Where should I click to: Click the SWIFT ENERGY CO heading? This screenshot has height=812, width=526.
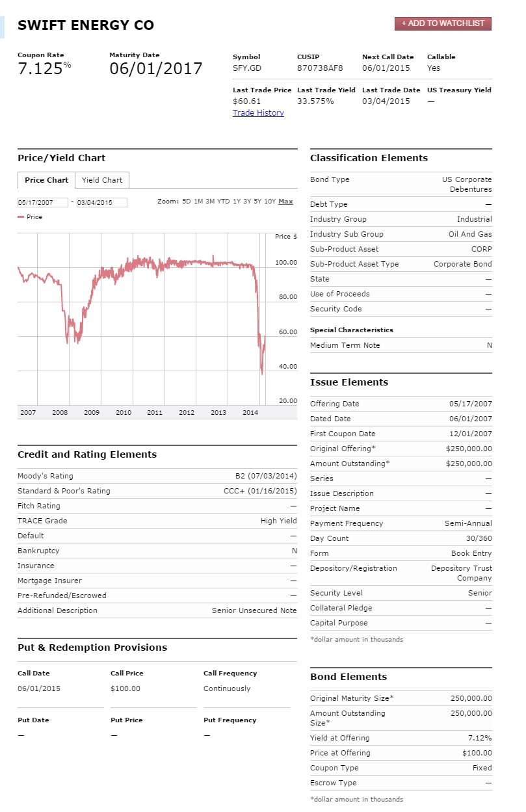click(x=86, y=25)
